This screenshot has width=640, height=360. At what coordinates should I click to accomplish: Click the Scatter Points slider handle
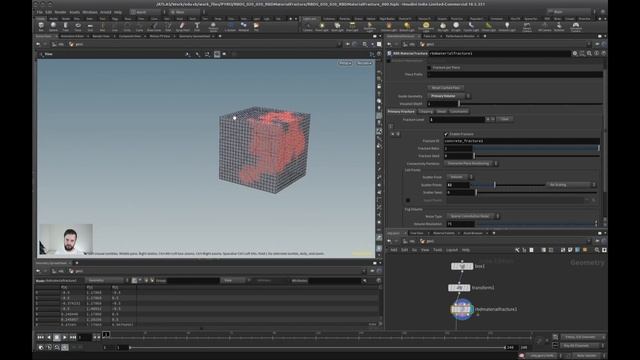click(x=495, y=185)
